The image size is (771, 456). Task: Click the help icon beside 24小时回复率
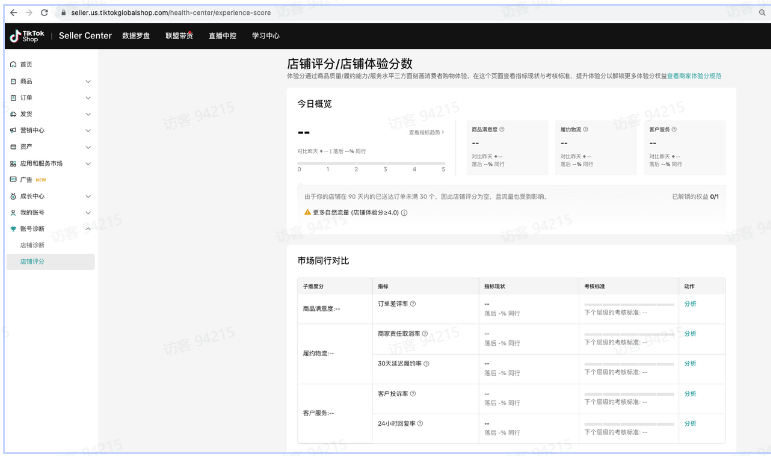pyautogui.click(x=420, y=424)
